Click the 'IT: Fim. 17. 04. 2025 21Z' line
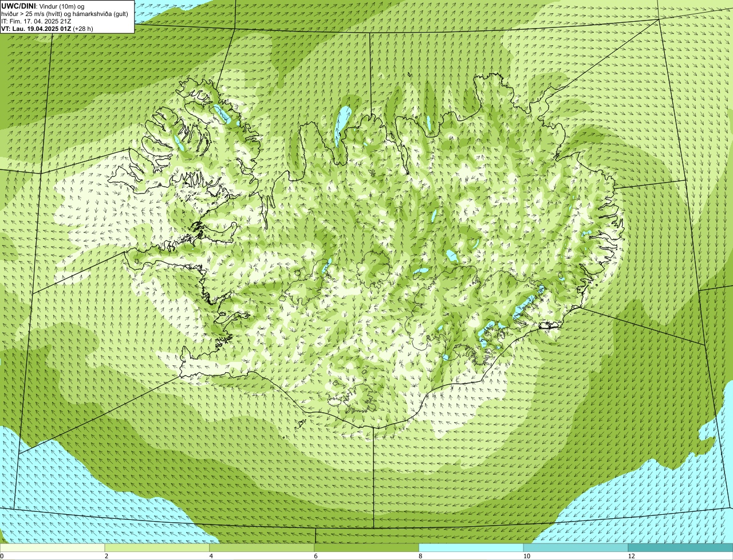Viewport: 733px width, 560px height. point(36,21)
